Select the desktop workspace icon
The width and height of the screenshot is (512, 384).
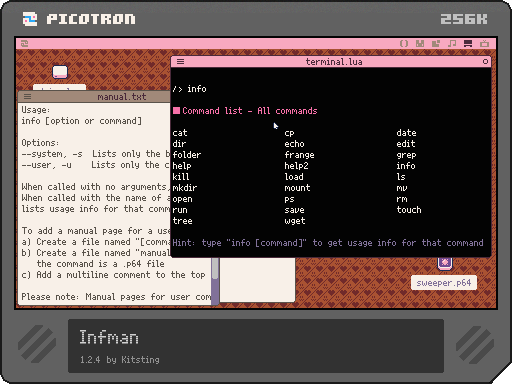[468, 44]
